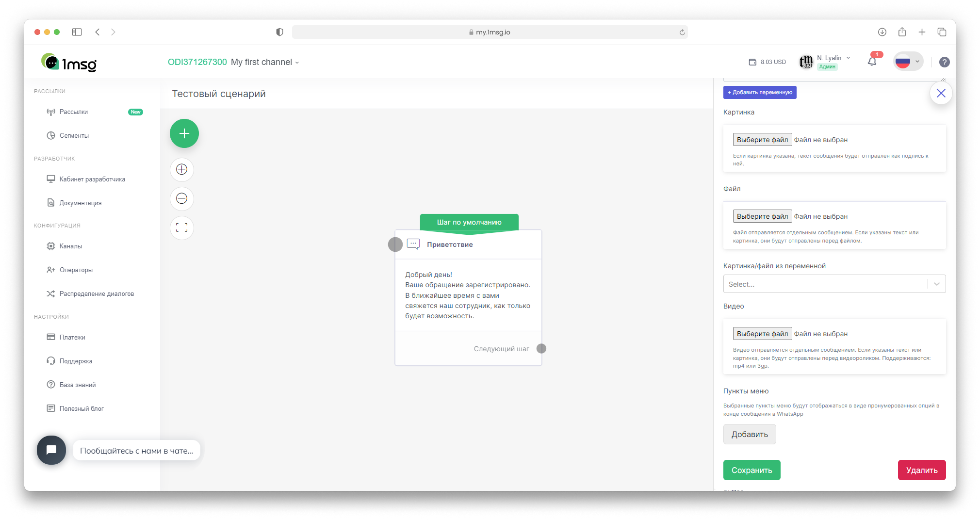Expand the language flag selector
This screenshot has width=980, height=520.
click(x=908, y=62)
